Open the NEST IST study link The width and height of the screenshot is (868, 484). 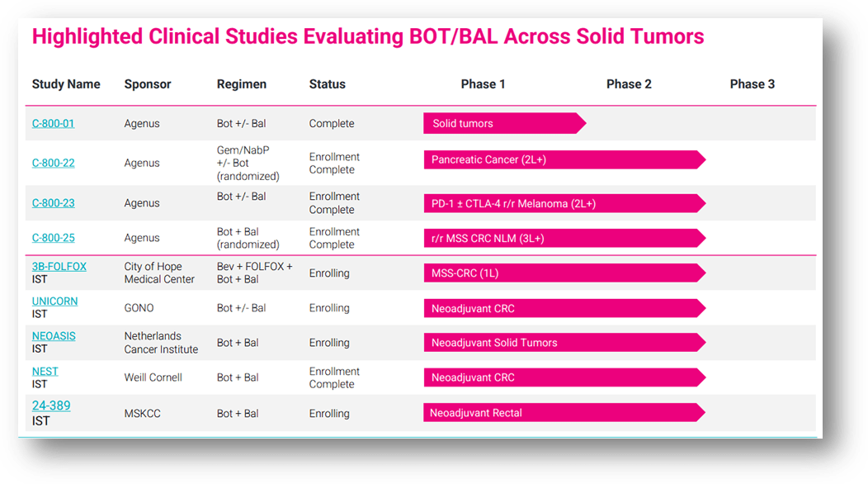pyautogui.click(x=45, y=371)
